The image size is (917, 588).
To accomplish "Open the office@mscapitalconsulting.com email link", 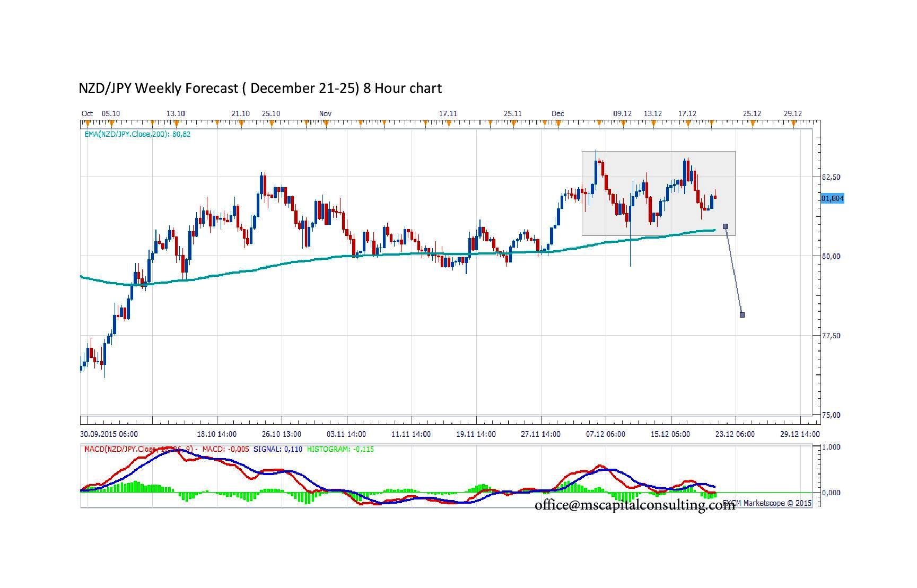I will (635, 505).
